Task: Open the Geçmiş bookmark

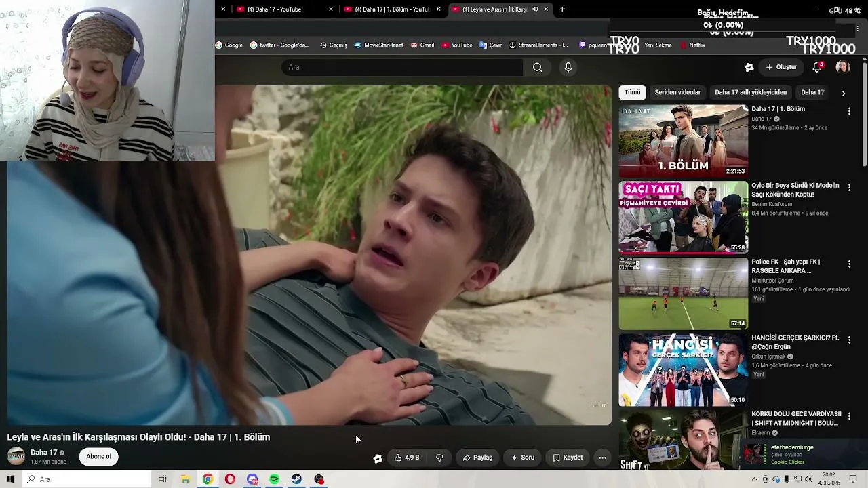Action: point(334,45)
